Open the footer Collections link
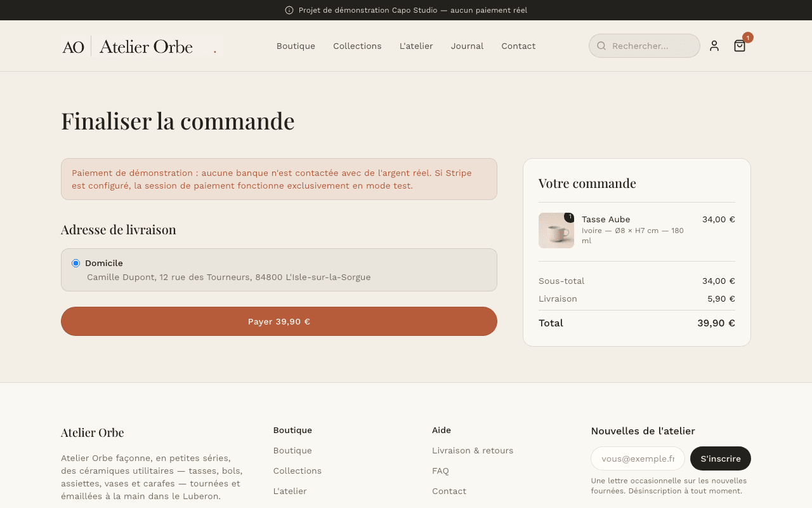The width and height of the screenshot is (812, 508). click(298, 471)
